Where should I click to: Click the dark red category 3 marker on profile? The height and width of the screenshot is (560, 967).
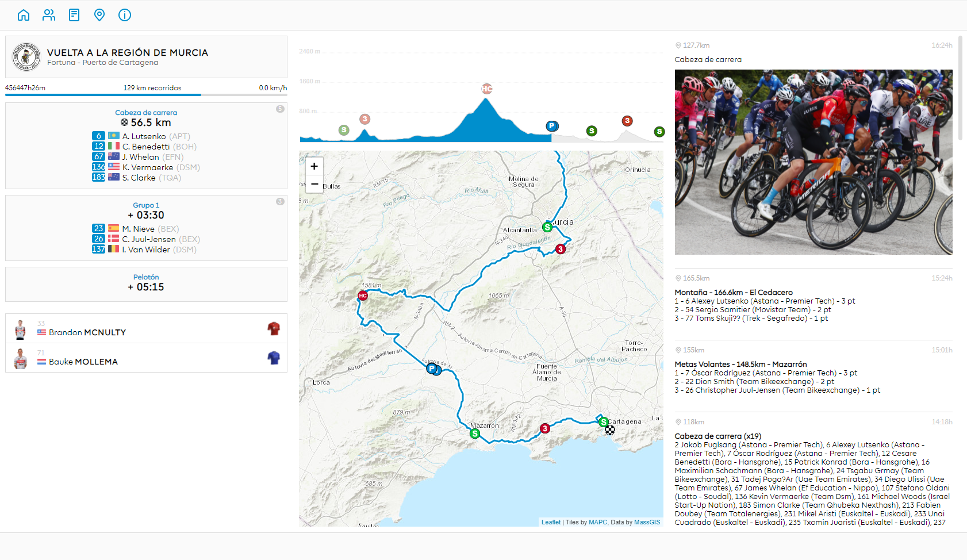(627, 121)
